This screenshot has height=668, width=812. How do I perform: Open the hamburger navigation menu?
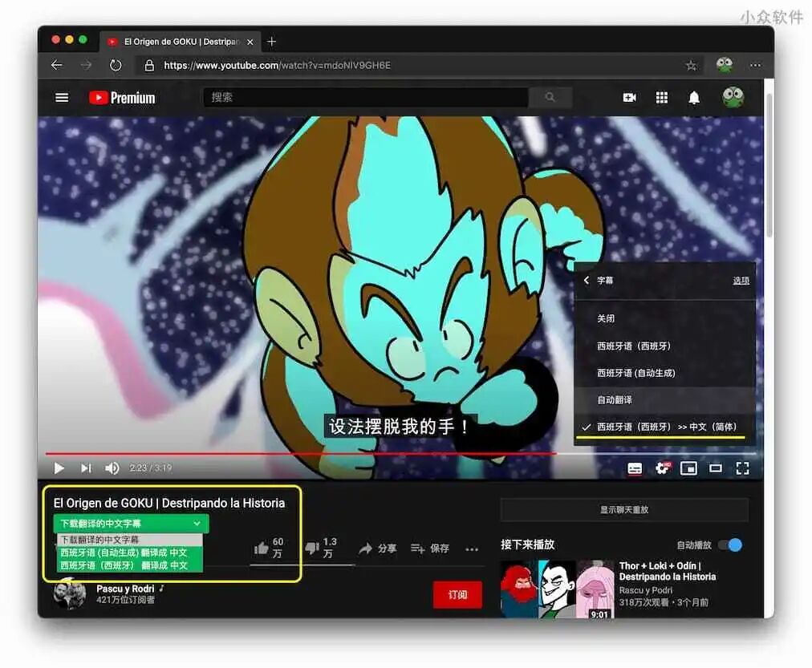62,97
